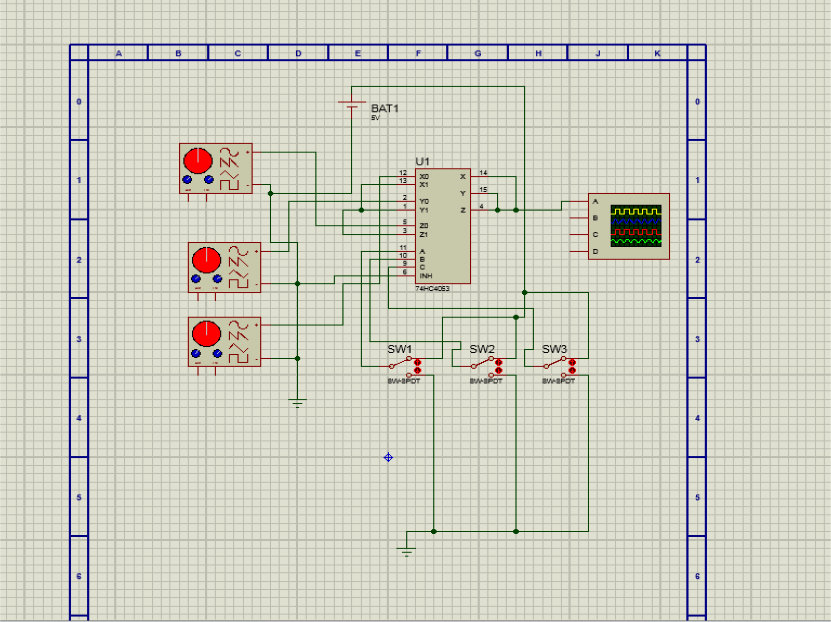Click oscilloscope channel A terminal
831x622 pixels.
(579, 201)
